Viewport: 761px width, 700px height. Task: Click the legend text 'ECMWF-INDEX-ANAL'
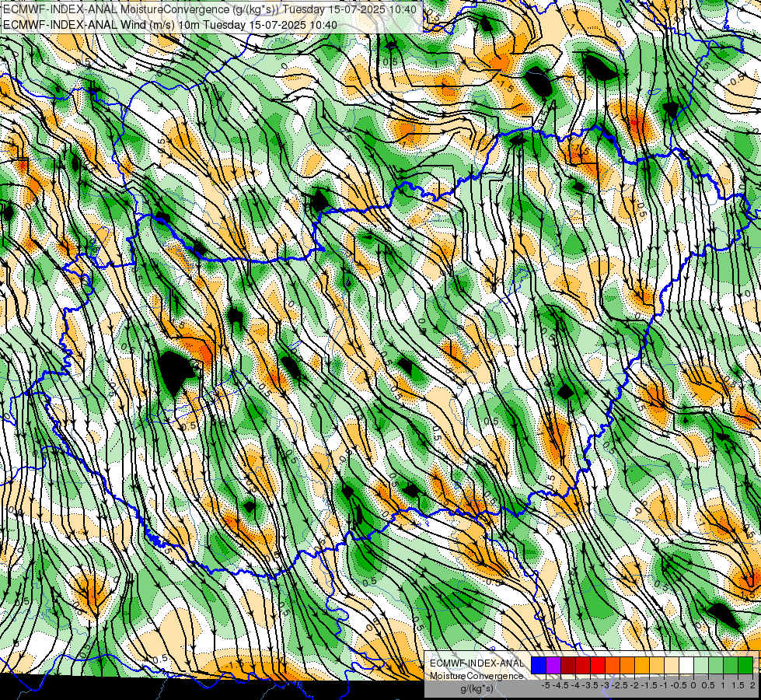click(477, 663)
